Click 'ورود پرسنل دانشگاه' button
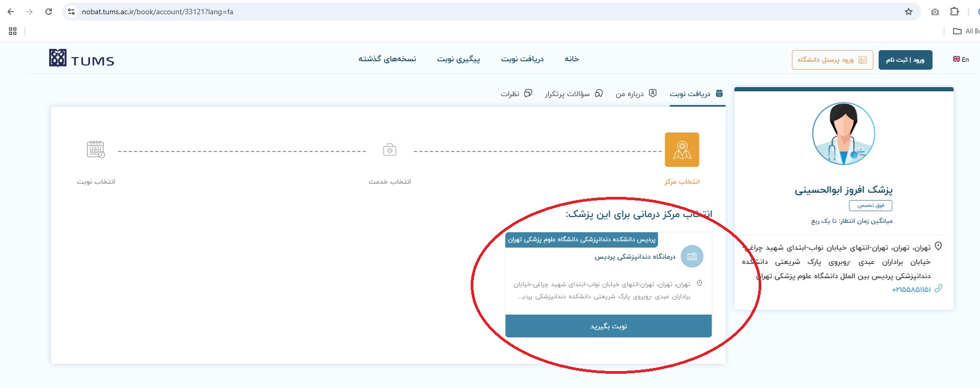Image resolution: width=980 pixels, height=388 pixels. 832,60
